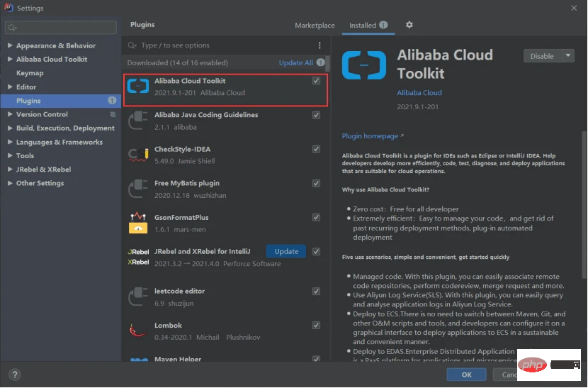The height and width of the screenshot is (388, 588).
Task: Disable the leetcode editor plugin checkbox
Action: 316,292
